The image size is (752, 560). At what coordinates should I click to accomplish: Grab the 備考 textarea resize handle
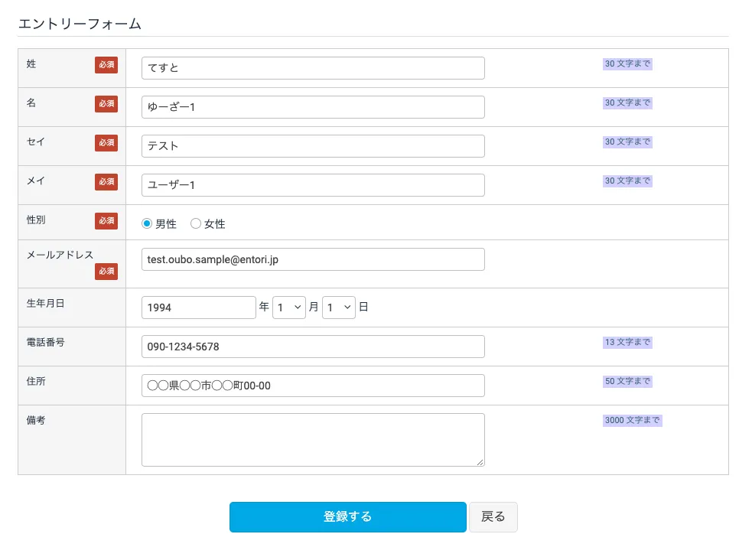[480, 462]
